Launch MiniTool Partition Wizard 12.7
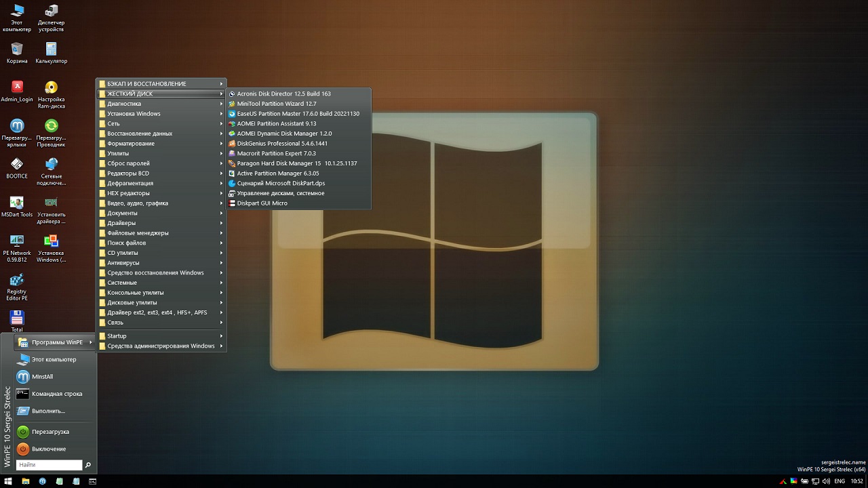Screen dimensions: 868x488 (276, 104)
